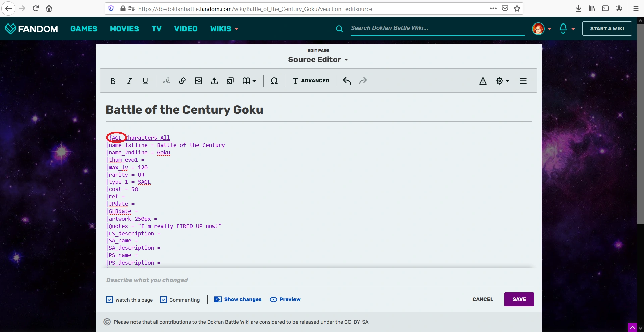Viewport: 644px width, 332px height.
Task: Reload the current browser page
Action: pyautogui.click(x=36, y=9)
